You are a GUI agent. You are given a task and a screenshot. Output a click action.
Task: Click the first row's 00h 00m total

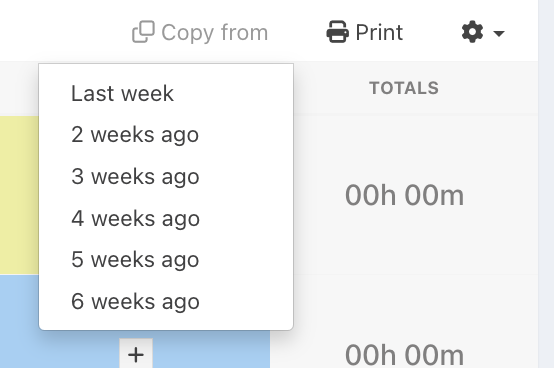point(404,195)
